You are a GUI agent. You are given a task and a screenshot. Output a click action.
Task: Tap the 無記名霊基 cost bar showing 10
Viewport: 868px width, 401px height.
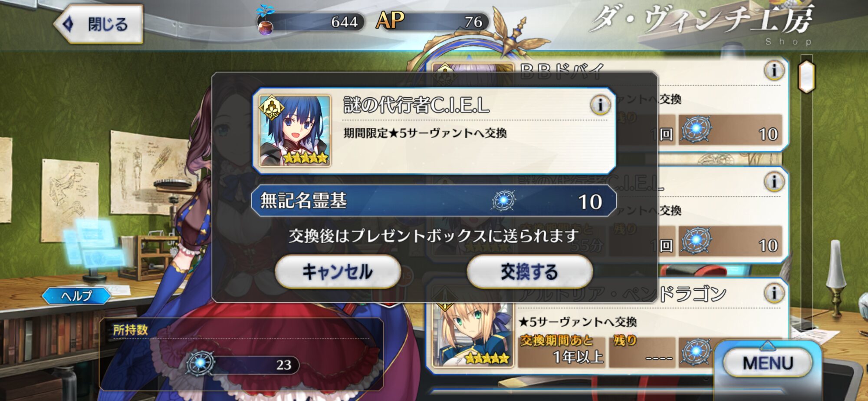coord(434,201)
